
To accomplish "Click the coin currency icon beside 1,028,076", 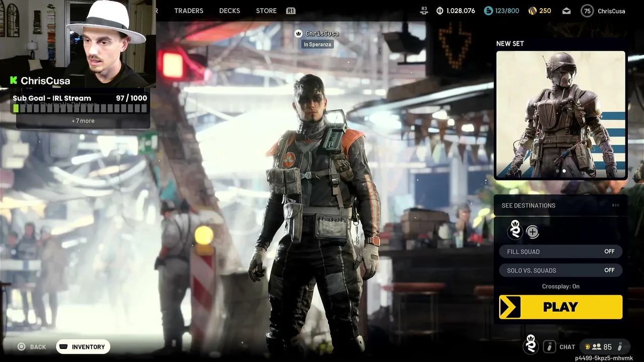I will coord(440,11).
